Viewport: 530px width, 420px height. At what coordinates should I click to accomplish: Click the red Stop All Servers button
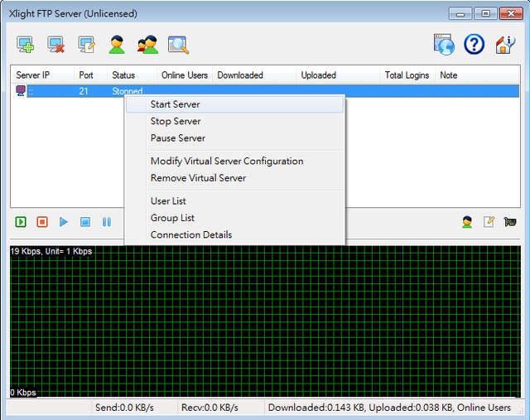coord(42,222)
